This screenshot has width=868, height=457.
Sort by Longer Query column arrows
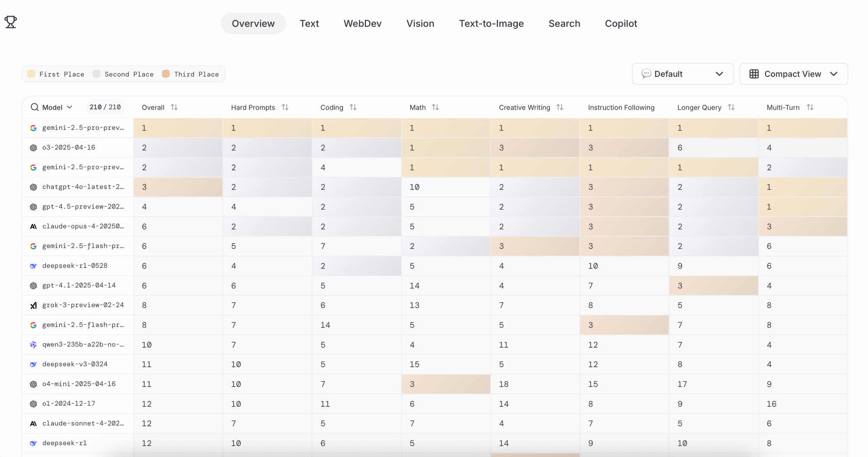pyautogui.click(x=731, y=107)
